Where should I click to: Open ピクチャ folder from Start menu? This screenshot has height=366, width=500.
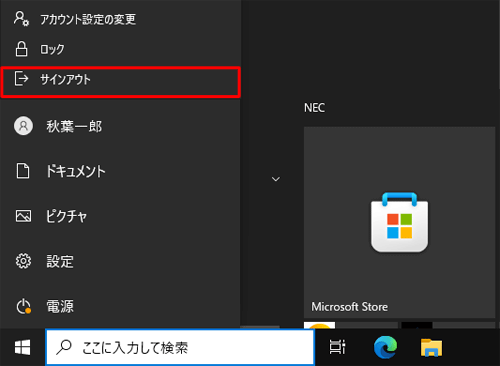(120, 216)
